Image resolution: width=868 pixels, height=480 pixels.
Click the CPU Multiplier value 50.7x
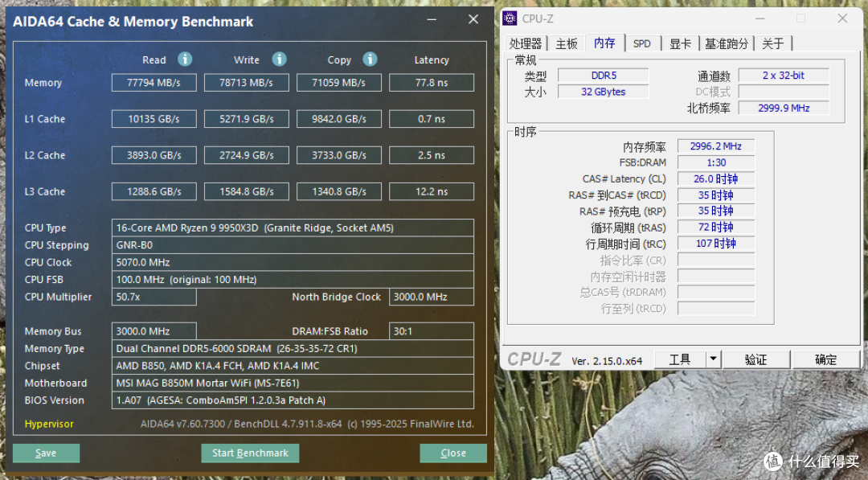click(154, 297)
